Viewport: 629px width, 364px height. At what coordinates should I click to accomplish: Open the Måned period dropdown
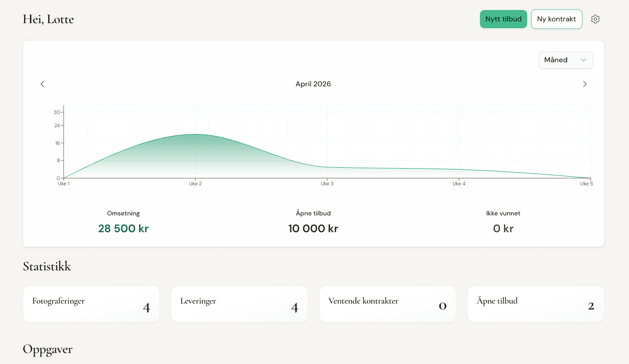coord(565,60)
